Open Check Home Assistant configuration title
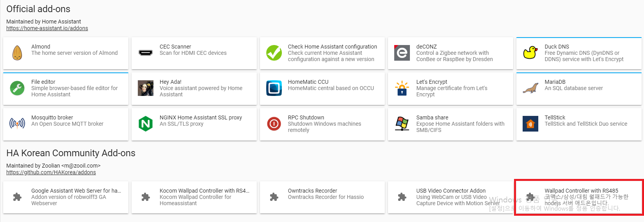The height and width of the screenshot is (222, 644). coord(332,47)
